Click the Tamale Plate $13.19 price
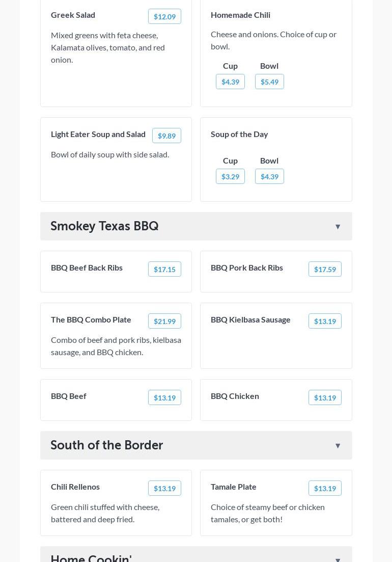 click(325, 489)
